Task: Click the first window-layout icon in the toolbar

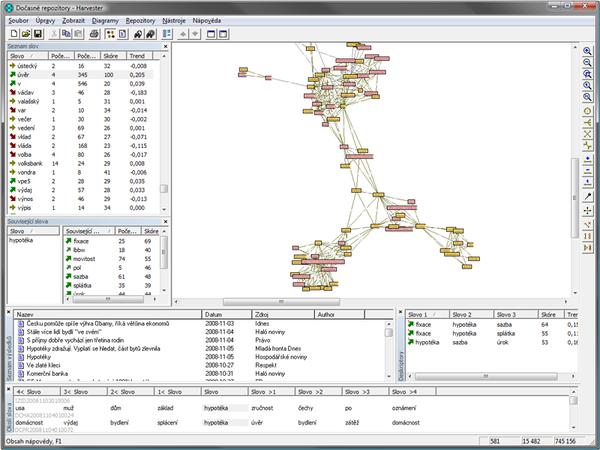Action: pos(211,34)
